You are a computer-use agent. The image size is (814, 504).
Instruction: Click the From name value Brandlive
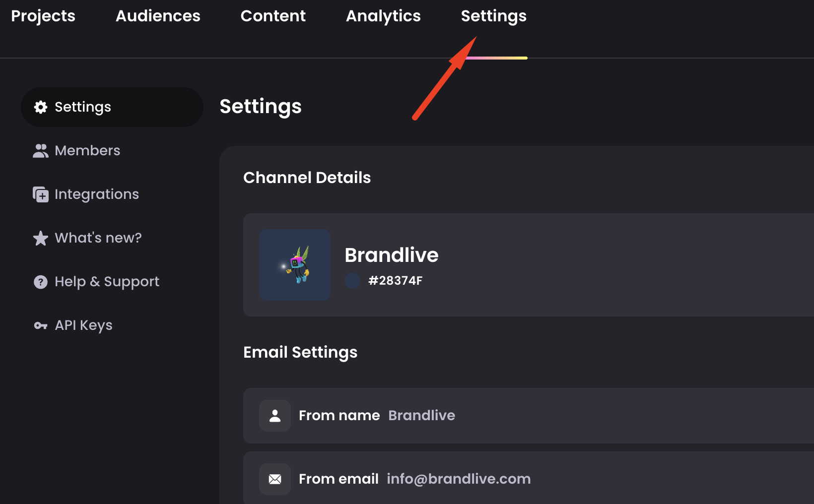(x=421, y=415)
